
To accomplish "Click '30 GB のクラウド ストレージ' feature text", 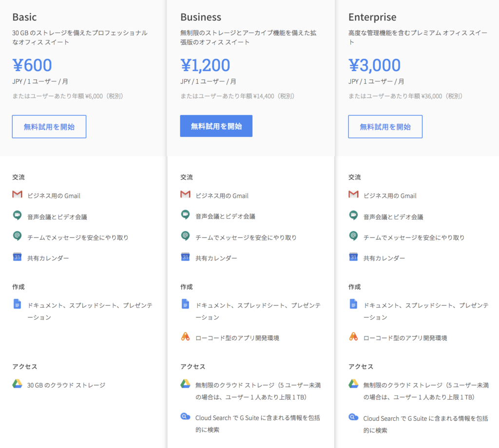I will click(x=66, y=385).
